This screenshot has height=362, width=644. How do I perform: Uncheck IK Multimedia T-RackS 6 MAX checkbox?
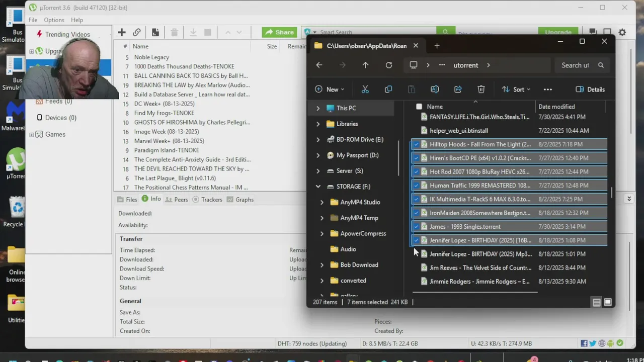pyautogui.click(x=416, y=199)
